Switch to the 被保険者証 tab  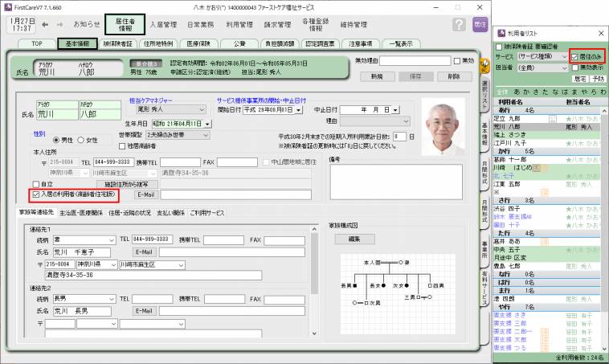[x=117, y=43]
